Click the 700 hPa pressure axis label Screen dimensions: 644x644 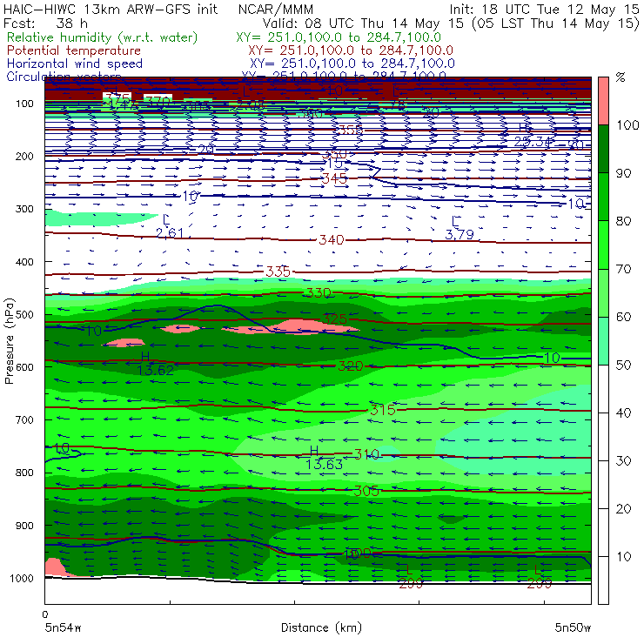point(24,419)
